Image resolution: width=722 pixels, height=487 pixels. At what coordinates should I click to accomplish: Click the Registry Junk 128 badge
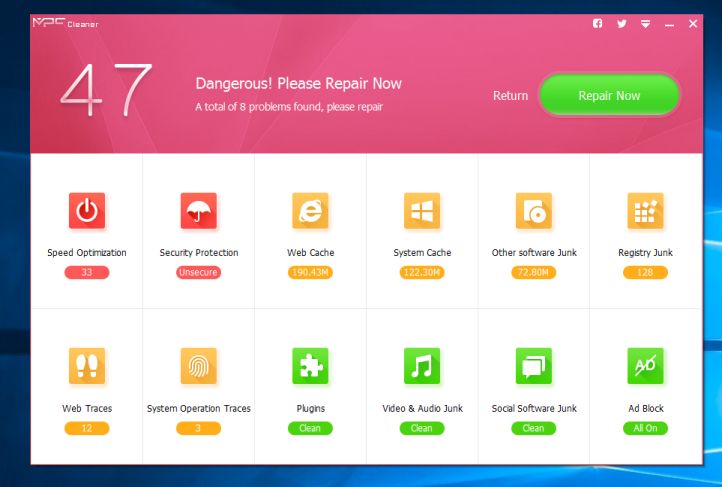(x=646, y=272)
